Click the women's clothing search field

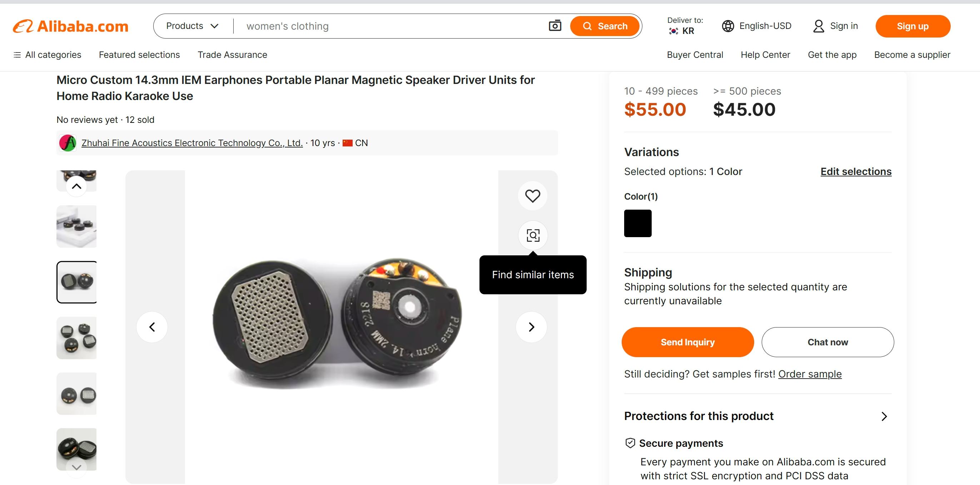(392, 26)
